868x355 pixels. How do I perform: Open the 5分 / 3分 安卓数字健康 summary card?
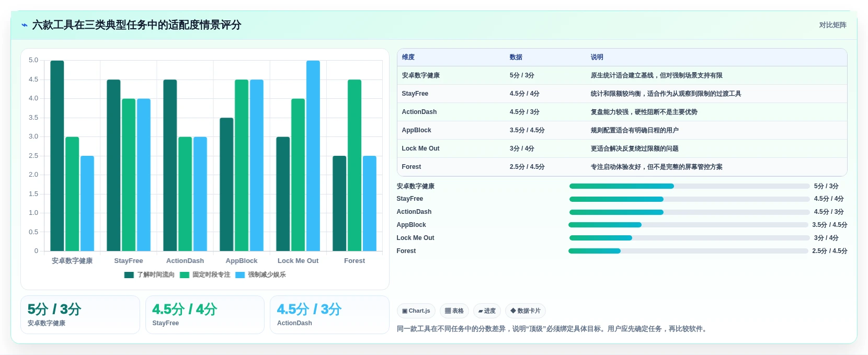tap(80, 315)
